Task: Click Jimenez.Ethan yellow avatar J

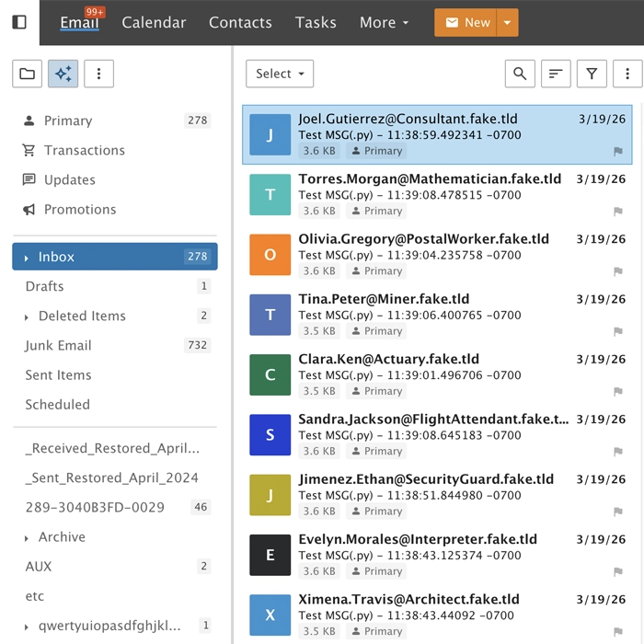Action: pos(270,495)
